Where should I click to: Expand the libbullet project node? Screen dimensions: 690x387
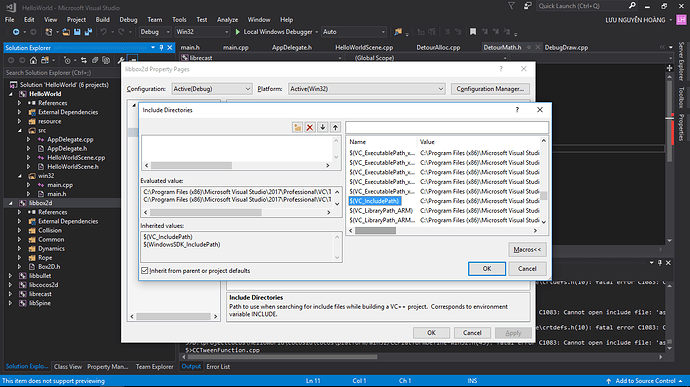(x=11, y=276)
